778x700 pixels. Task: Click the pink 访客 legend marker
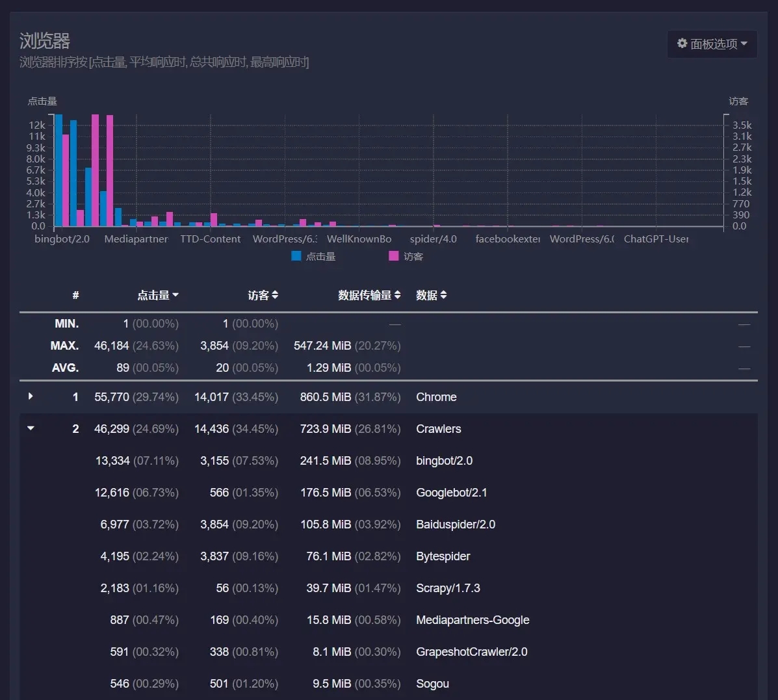(x=393, y=255)
